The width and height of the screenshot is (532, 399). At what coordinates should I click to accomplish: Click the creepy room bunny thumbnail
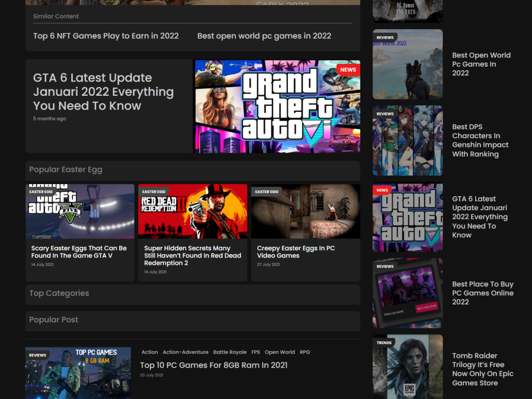click(306, 211)
